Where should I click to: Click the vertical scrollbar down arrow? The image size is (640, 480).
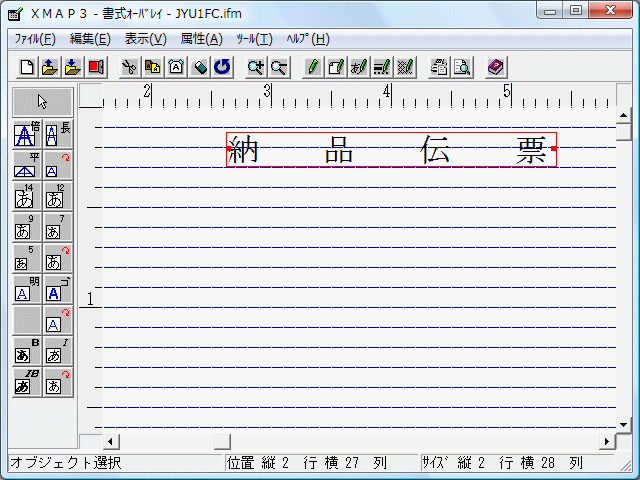[623, 425]
